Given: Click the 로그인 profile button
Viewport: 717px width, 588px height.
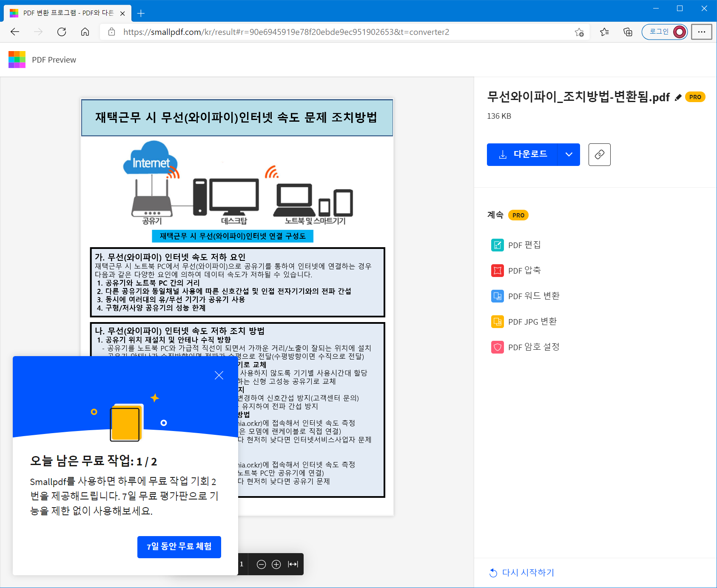Looking at the screenshot, I should pyautogui.click(x=665, y=32).
